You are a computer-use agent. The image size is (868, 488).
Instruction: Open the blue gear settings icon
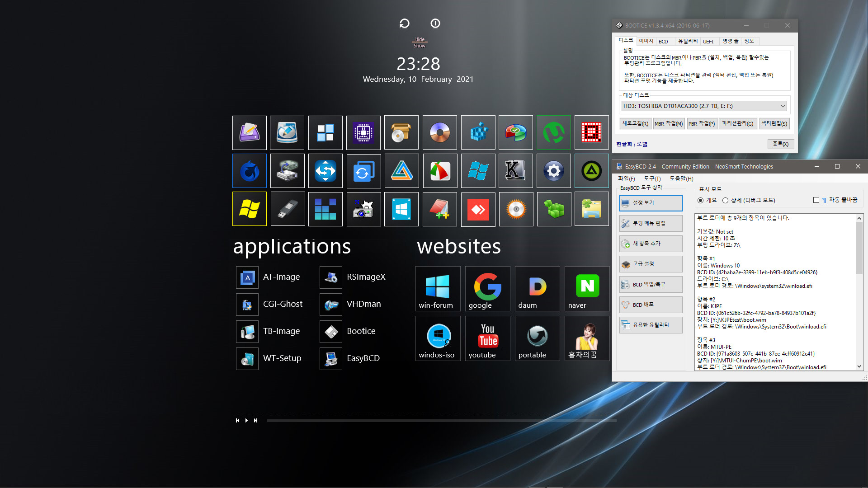point(554,171)
